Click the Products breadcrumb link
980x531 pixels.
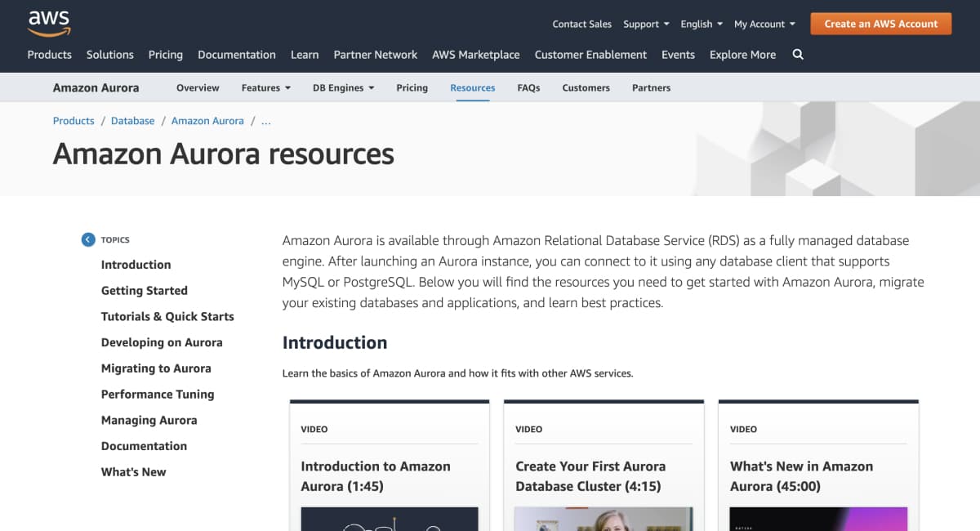pyautogui.click(x=73, y=120)
